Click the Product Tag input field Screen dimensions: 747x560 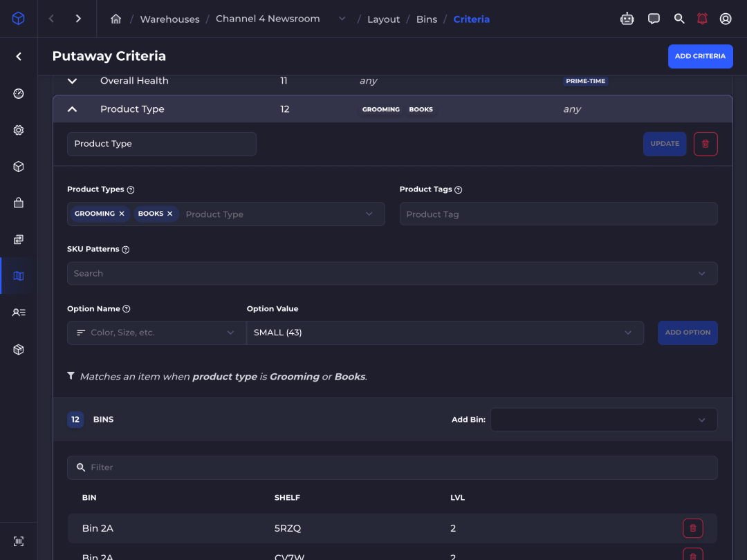pyautogui.click(x=558, y=214)
